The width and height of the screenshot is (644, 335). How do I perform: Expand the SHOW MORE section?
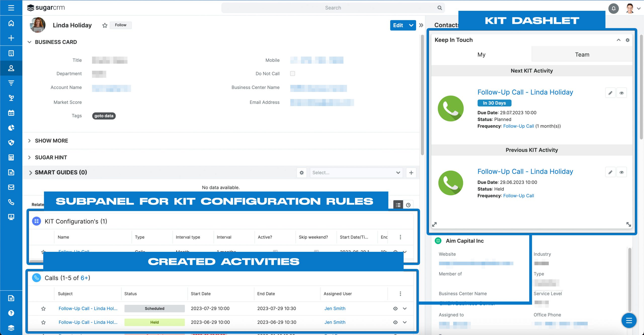[51, 141]
